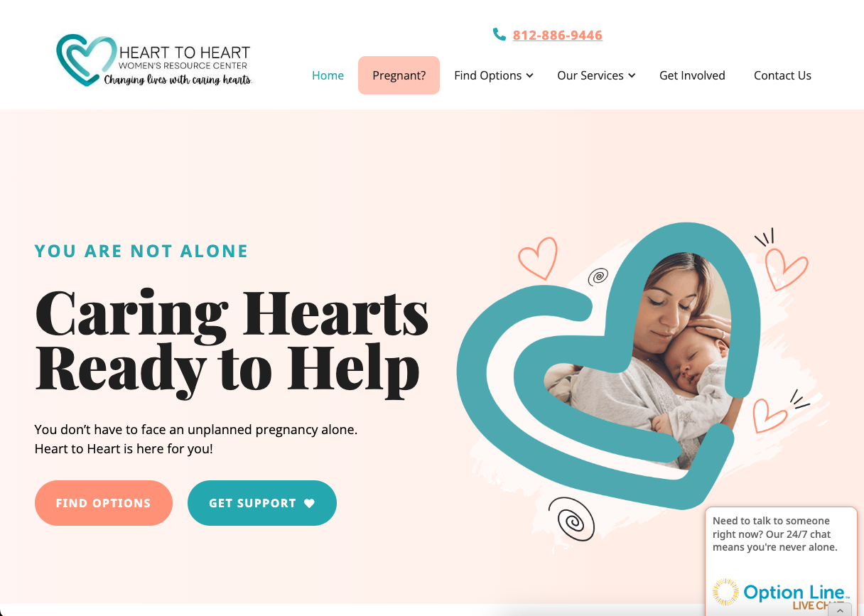Collapse chat widget with caret arrow button
Image resolution: width=864 pixels, height=616 pixels.
(840, 610)
